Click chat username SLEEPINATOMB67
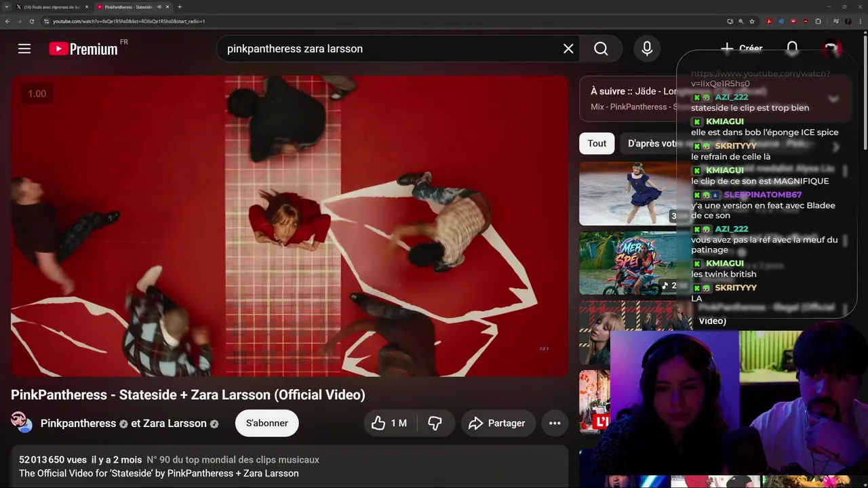Screen dimensions: 868x488 [x=763, y=195]
